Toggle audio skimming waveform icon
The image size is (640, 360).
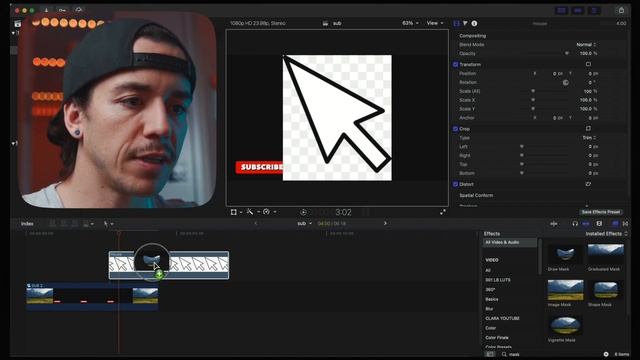pyautogui.click(x=554, y=224)
